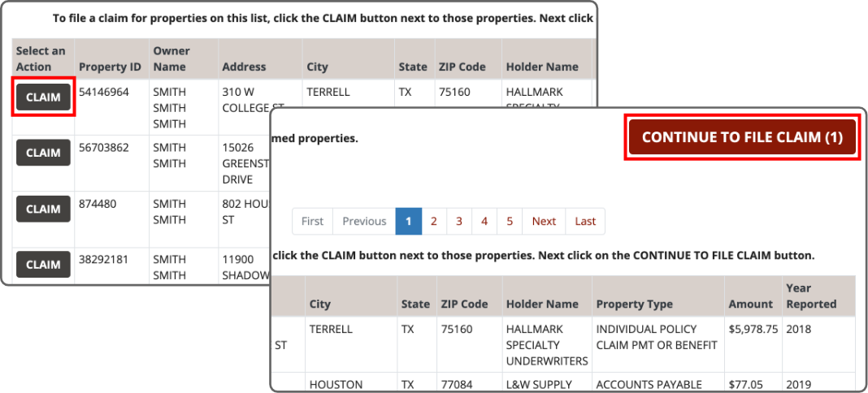Go to the First page

pyautogui.click(x=312, y=221)
